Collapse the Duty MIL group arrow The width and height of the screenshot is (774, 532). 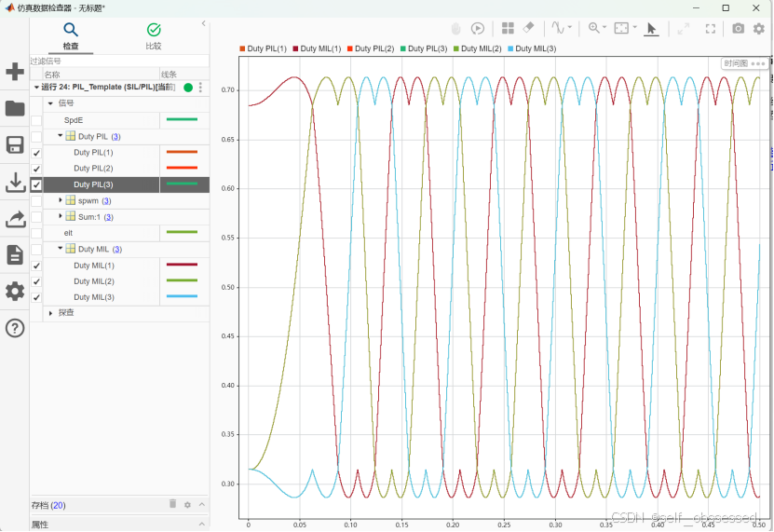click(x=61, y=249)
